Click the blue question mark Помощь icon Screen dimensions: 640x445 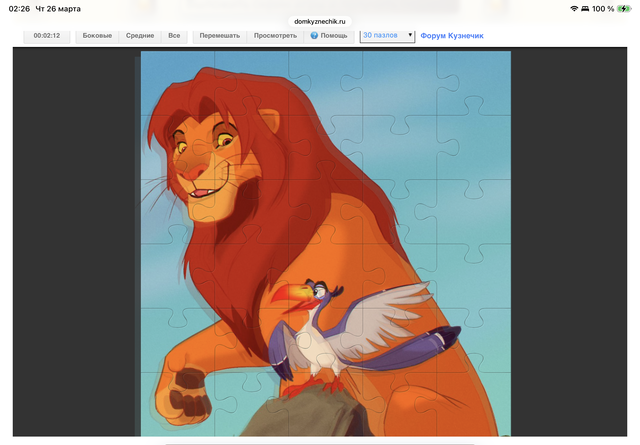tap(314, 35)
